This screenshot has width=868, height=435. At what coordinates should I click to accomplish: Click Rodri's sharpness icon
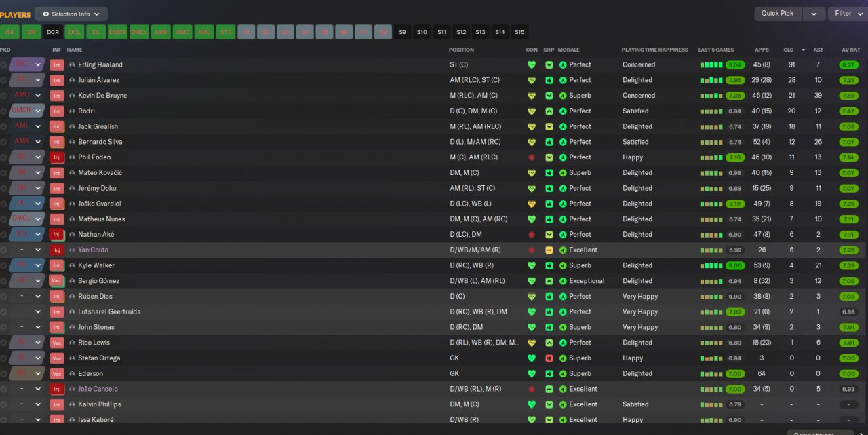pos(549,111)
